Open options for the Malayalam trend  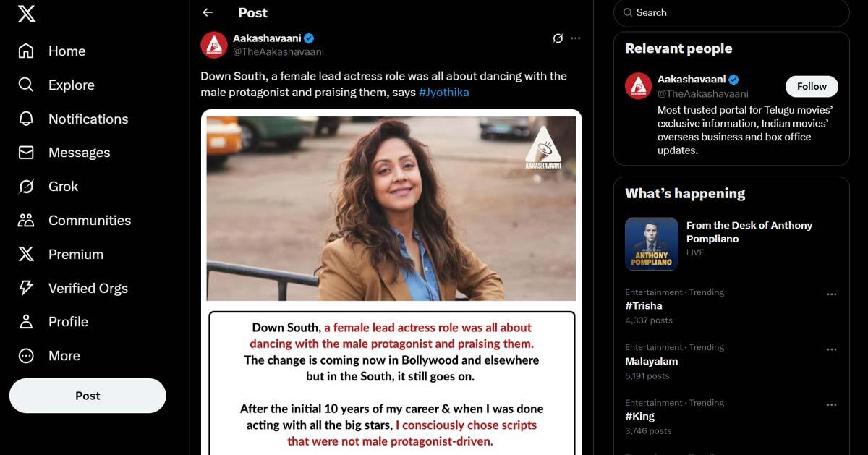832,349
